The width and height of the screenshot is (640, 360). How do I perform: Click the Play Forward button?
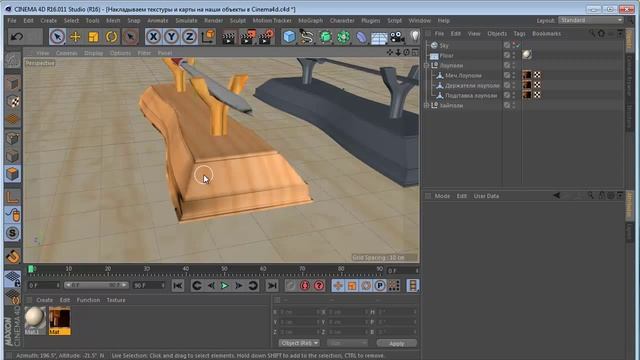pos(224,286)
